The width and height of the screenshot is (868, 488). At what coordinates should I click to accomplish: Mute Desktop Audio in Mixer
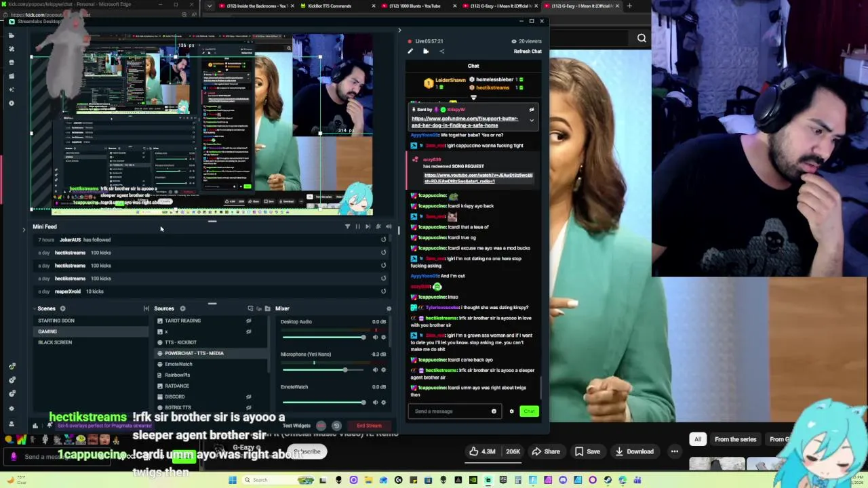pyautogui.click(x=376, y=337)
